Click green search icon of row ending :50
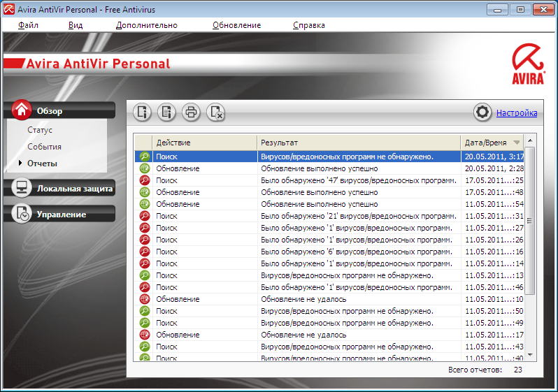 (x=145, y=311)
